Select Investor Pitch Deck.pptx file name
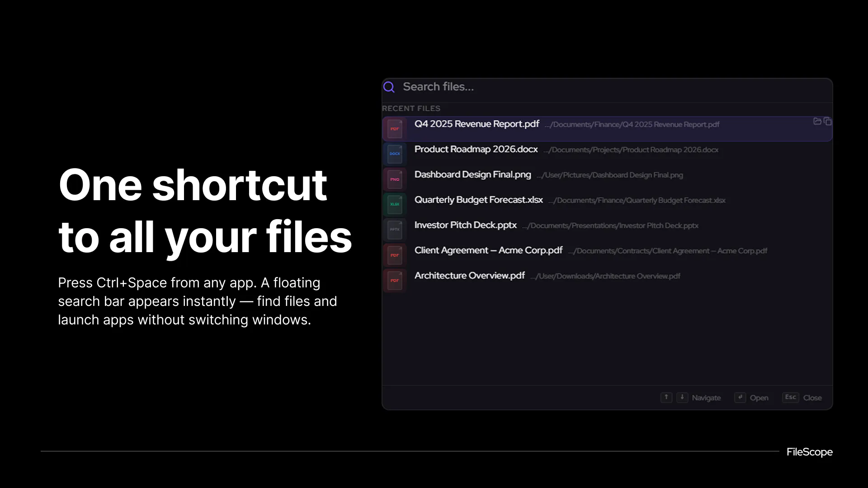The image size is (868, 488). (465, 225)
